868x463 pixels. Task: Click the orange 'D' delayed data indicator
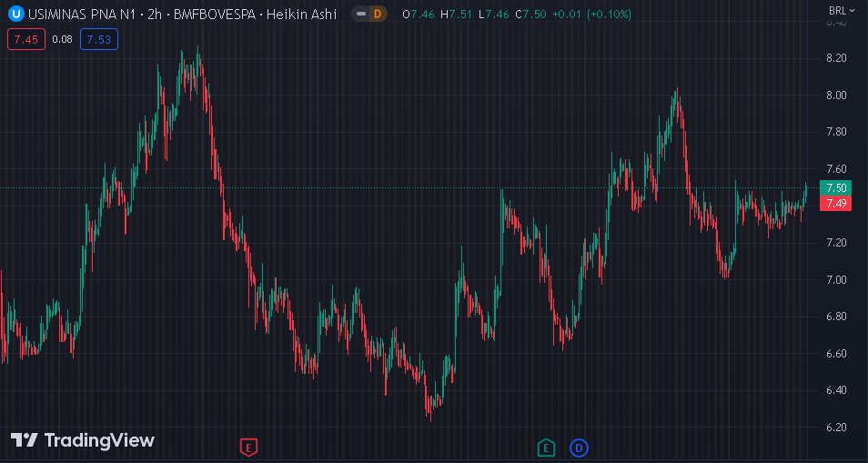coord(378,14)
